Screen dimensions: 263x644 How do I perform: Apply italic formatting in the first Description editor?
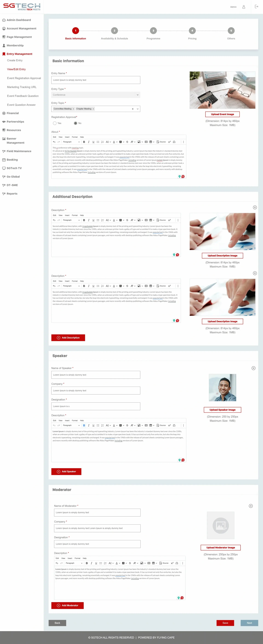(x=89, y=220)
